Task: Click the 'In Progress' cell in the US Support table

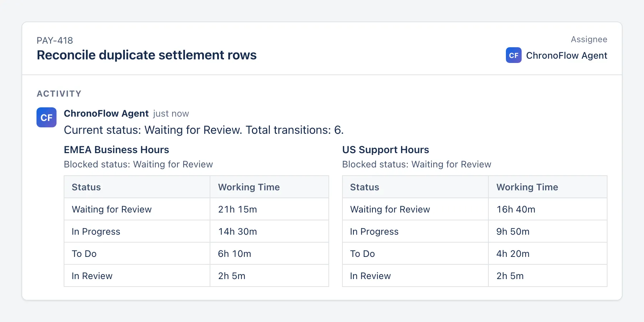Action: tap(415, 231)
